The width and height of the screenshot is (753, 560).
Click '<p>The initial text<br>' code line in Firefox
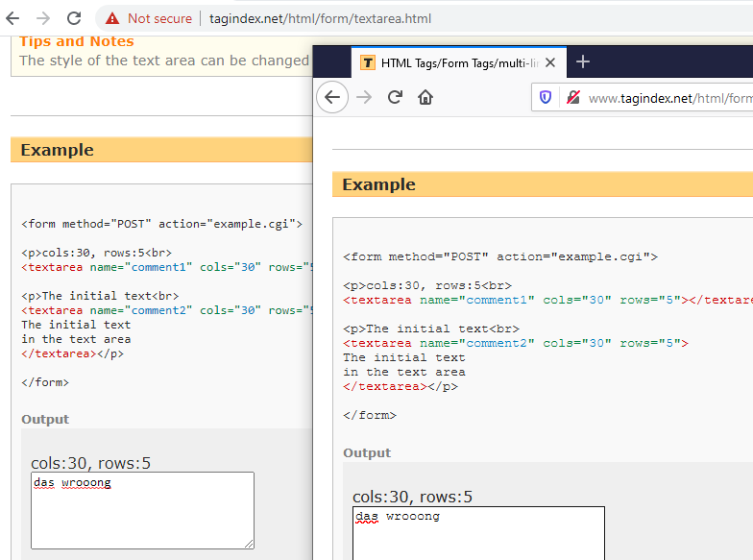(x=431, y=329)
